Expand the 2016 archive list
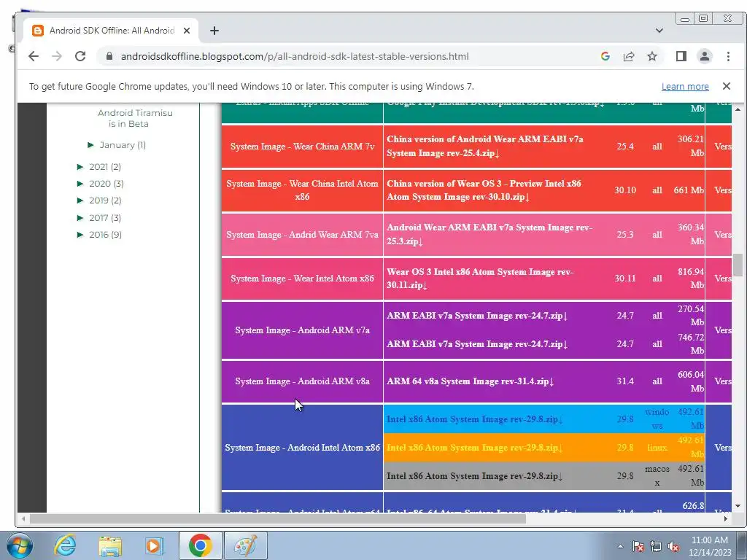Image resolution: width=747 pixels, height=560 pixels. point(80,235)
